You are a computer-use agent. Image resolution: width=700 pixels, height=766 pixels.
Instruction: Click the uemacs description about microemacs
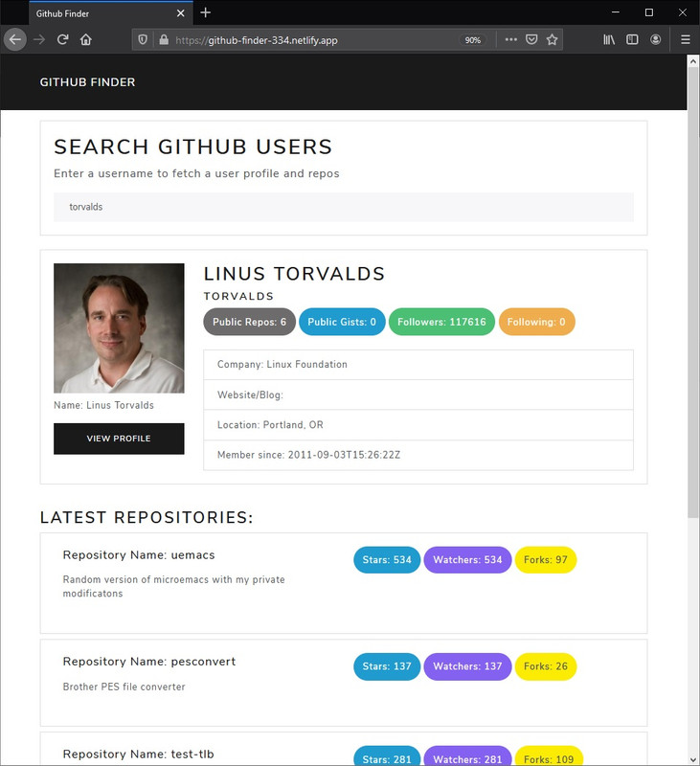click(174, 586)
